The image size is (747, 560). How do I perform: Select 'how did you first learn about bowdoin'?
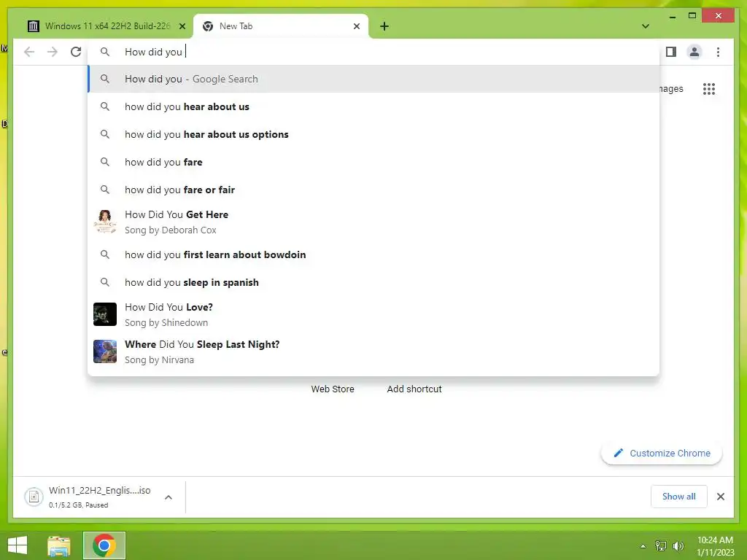point(374,254)
